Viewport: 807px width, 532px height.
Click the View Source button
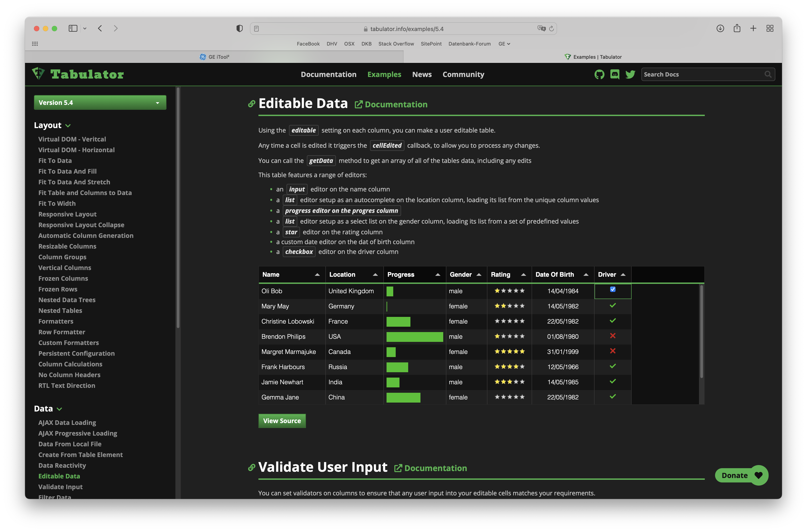[x=282, y=421]
